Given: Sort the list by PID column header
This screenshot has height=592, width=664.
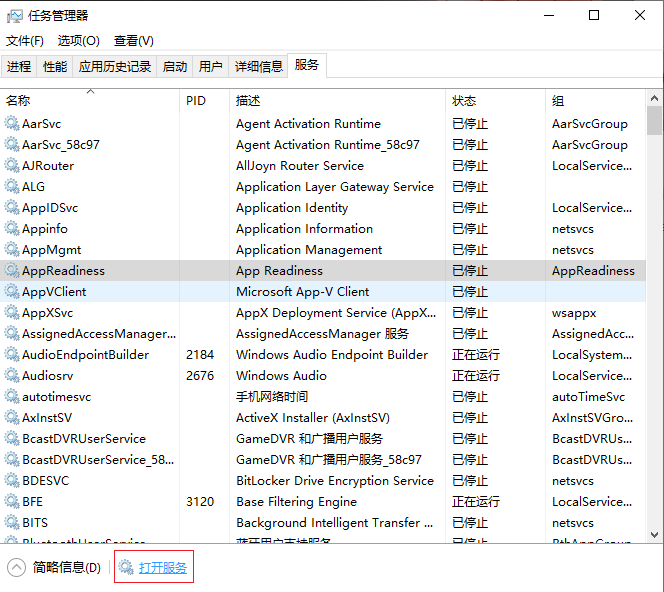Looking at the screenshot, I should point(196,101).
